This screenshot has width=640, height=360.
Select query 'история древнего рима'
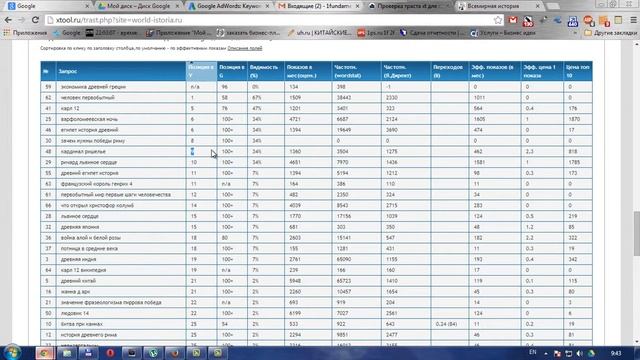[89, 335]
